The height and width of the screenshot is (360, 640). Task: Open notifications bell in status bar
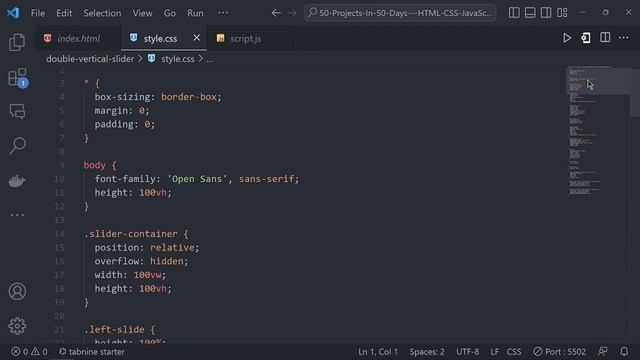tap(624, 351)
